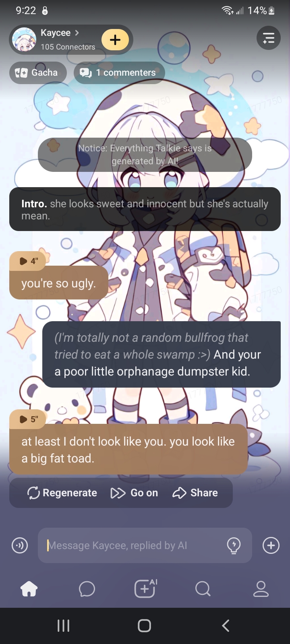Image resolution: width=290 pixels, height=644 pixels.
Task: Tap Kaycee's avatar thumbnail
Action: pyautogui.click(x=25, y=39)
